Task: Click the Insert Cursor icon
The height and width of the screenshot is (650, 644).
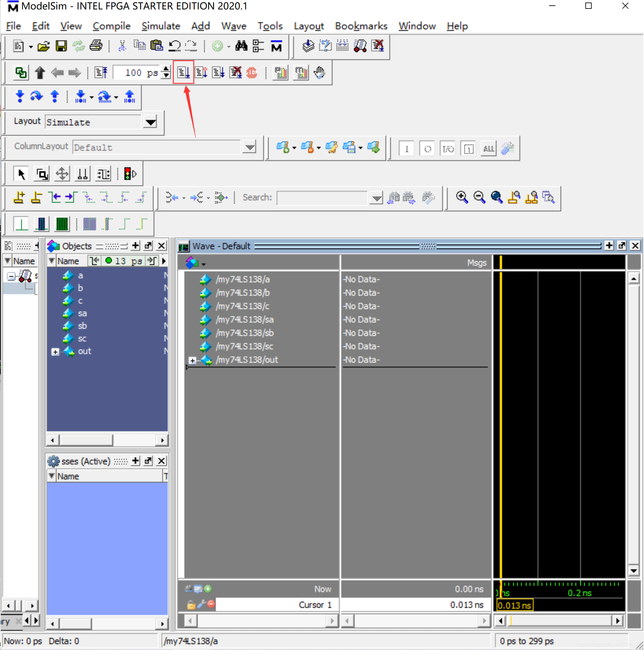Action: pyautogui.click(x=19, y=197)
